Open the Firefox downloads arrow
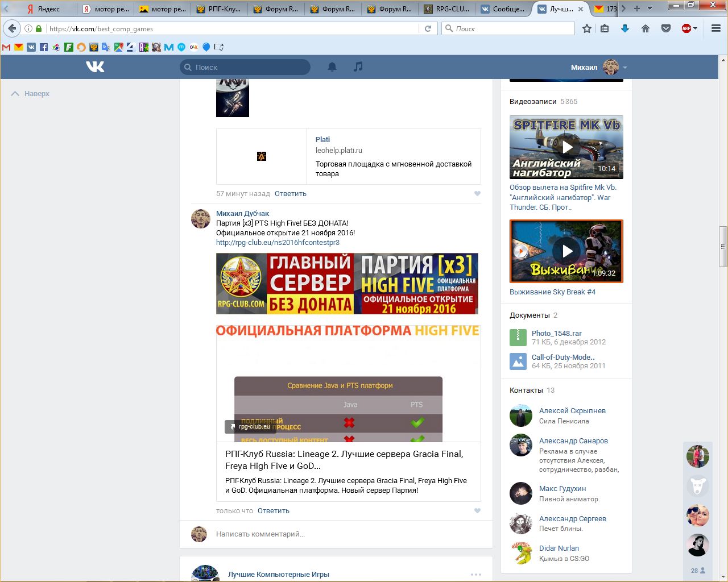The image size is (728, 582). (x=625, y=28)
